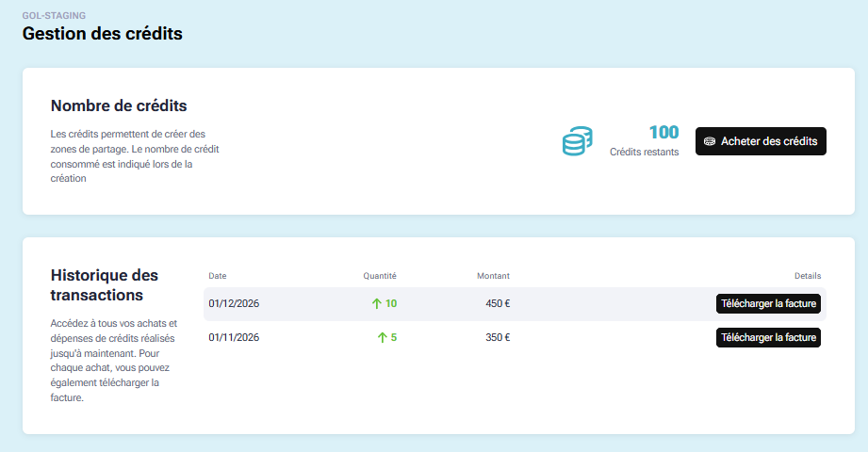Screen dimensions: 868x452
Task: Click the 350 € amount
Action: (498, 338)
